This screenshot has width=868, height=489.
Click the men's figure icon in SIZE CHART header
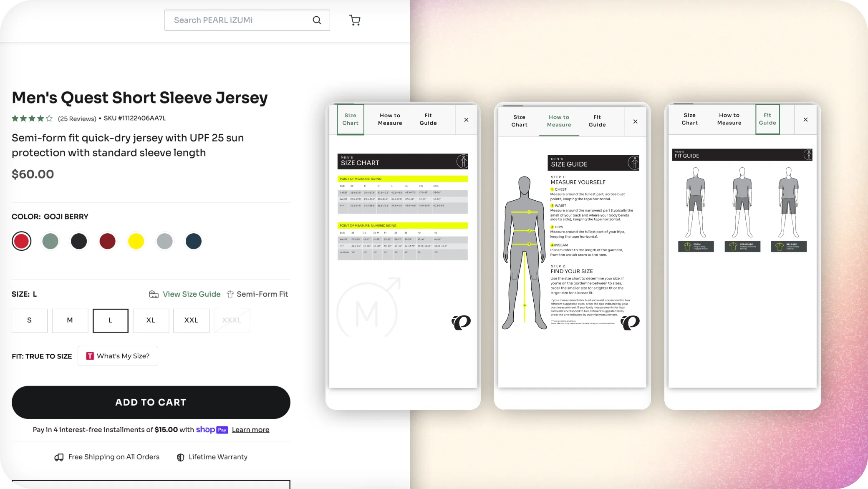click(462, 161)
